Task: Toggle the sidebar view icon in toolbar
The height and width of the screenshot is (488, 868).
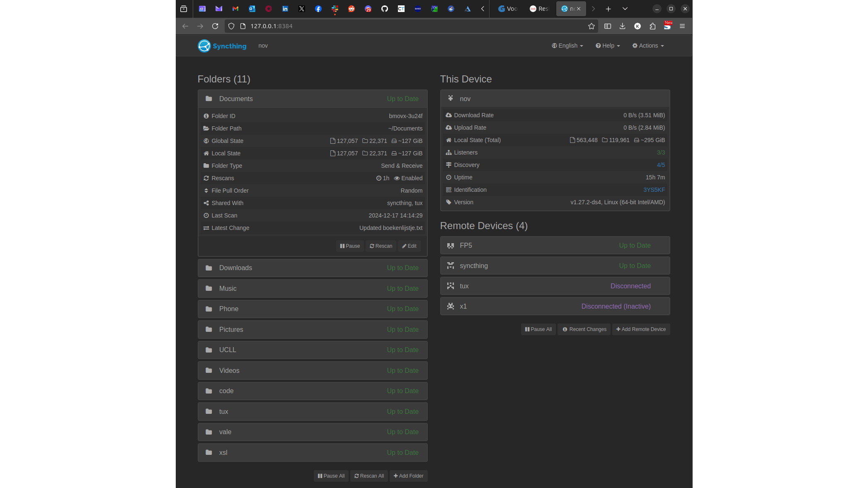Action: (x=607, y=26)
